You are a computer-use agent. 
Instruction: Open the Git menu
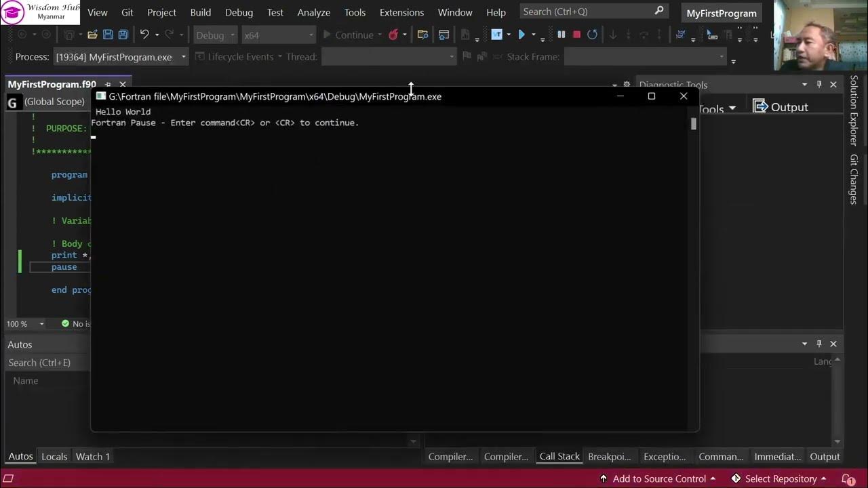click(127, 12)
